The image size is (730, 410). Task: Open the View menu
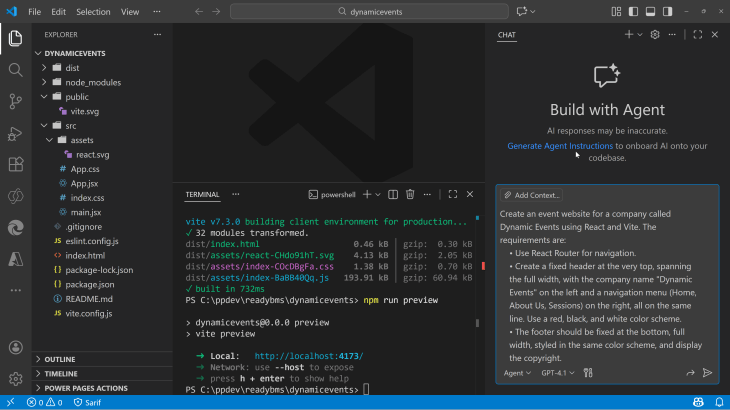pyautogui.click(x=130, y=12)
